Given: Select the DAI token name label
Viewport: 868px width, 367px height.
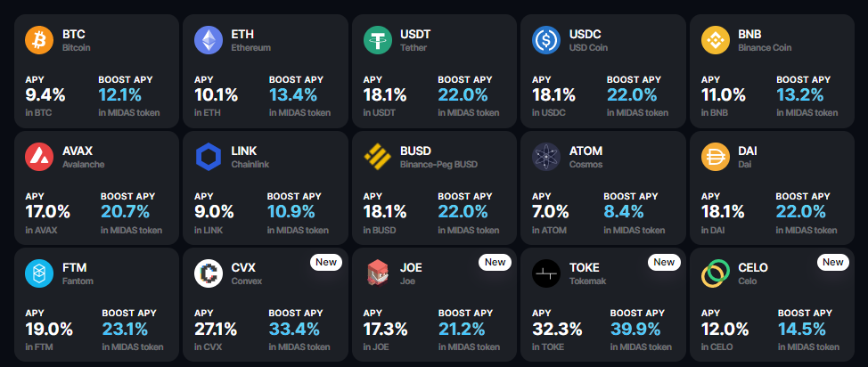Looking at the screenshot, I should pos(748,151).
